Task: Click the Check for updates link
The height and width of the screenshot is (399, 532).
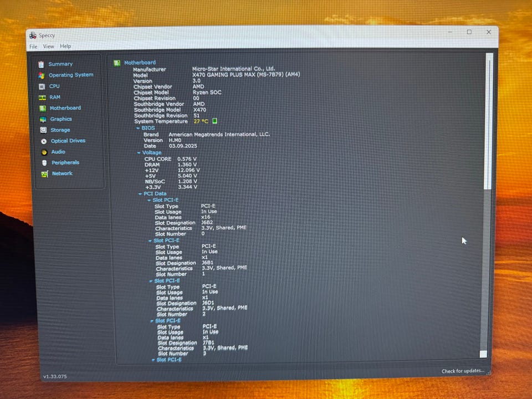Action: point(463,371)
